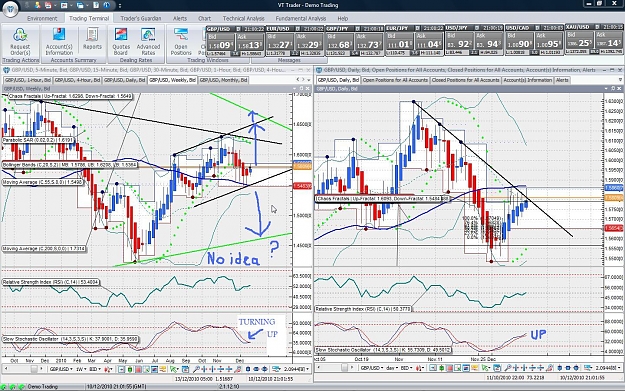Viewport: 625px width, 391px height.
Task: Open the Quotes Board
Action: point(121,41)
